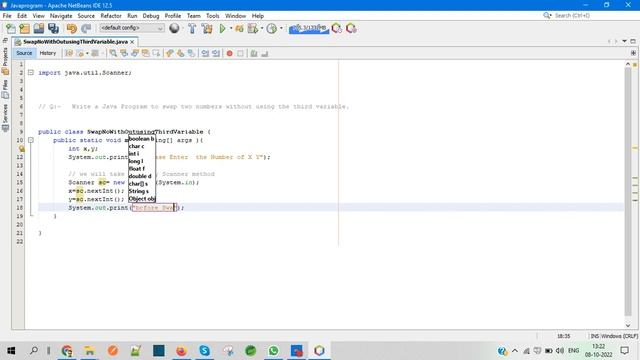
Task: Open the editor documents list dropdown arrow
Action: (x=624, y=41)
